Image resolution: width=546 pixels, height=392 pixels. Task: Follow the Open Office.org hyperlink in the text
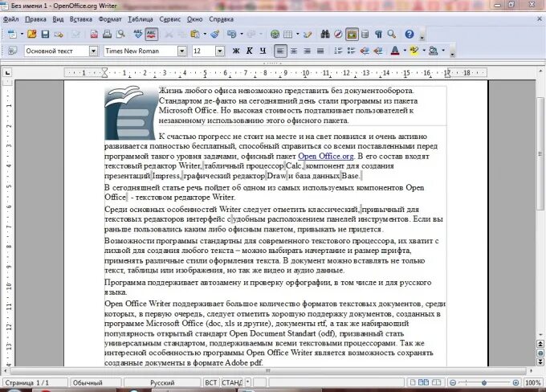325,156
